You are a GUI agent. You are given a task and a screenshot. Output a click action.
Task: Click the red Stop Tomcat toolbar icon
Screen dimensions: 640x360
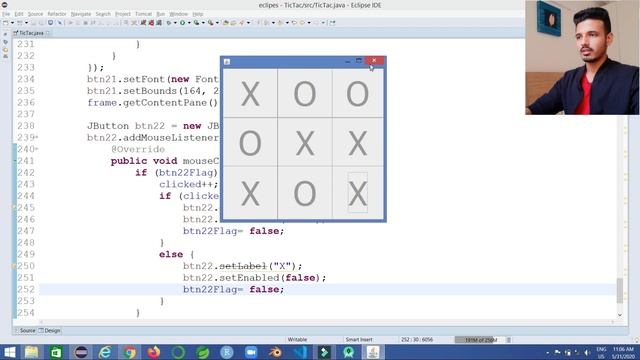click(151, 23)
